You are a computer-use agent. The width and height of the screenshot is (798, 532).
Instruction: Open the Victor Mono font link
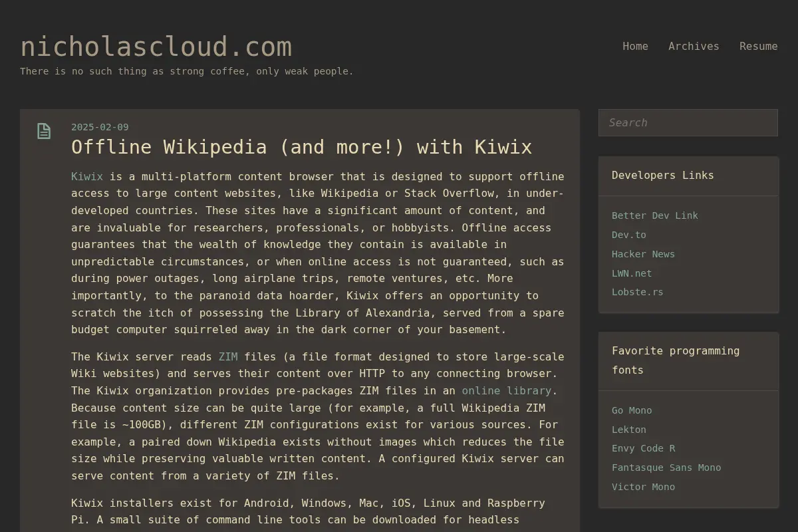(x=643, y=487)
